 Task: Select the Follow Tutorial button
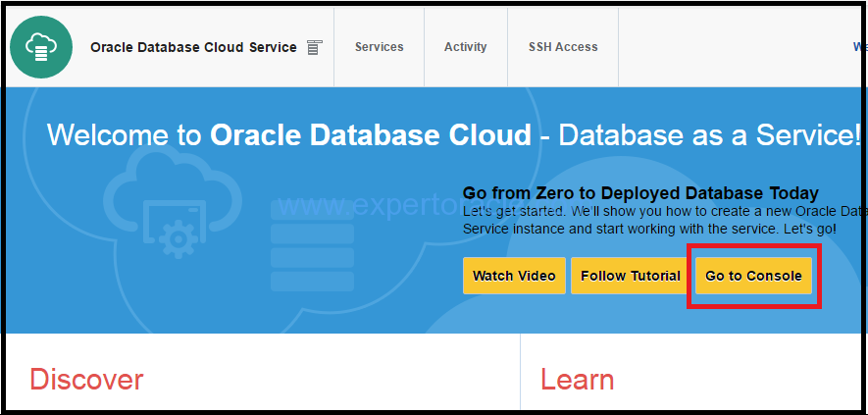tap(631, 276)
